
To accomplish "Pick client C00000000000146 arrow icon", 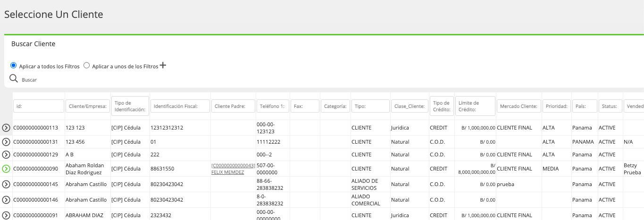I will (x=6, y=200).
